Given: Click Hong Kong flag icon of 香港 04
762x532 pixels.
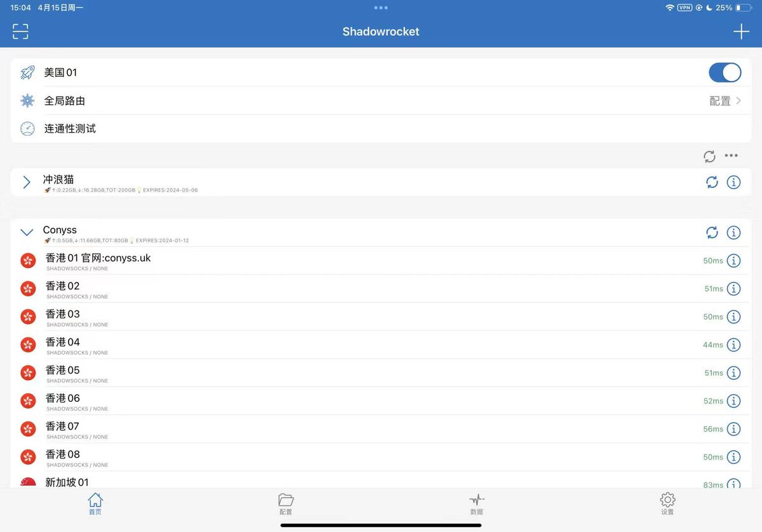Looking at the screenshot, I should [28, 345].
